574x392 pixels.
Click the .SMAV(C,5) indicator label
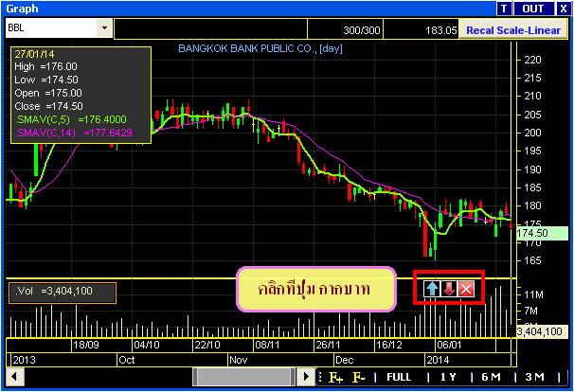click(x=71, y=119)
